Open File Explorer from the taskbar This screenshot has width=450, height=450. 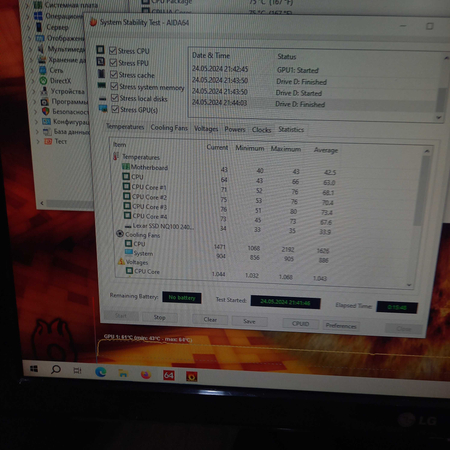coord(123,373)
